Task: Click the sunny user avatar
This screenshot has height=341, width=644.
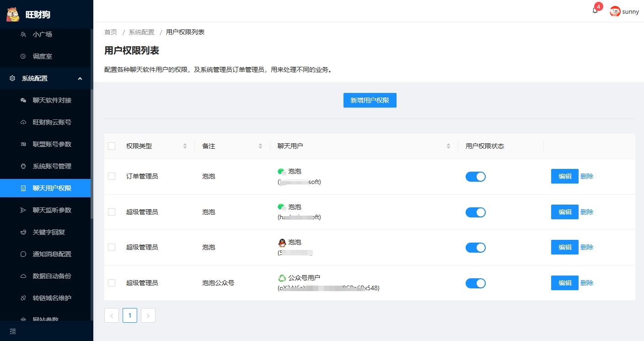Action: (615, 11)
